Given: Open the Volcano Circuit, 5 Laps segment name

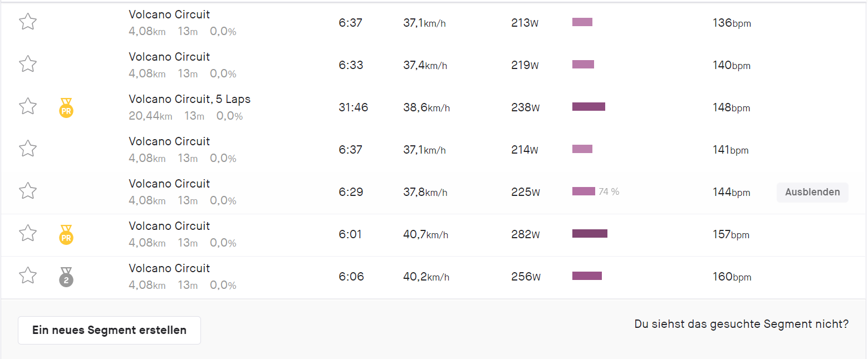Looking at the screenshot, I should pyautogui.click(x=189, y=100).
